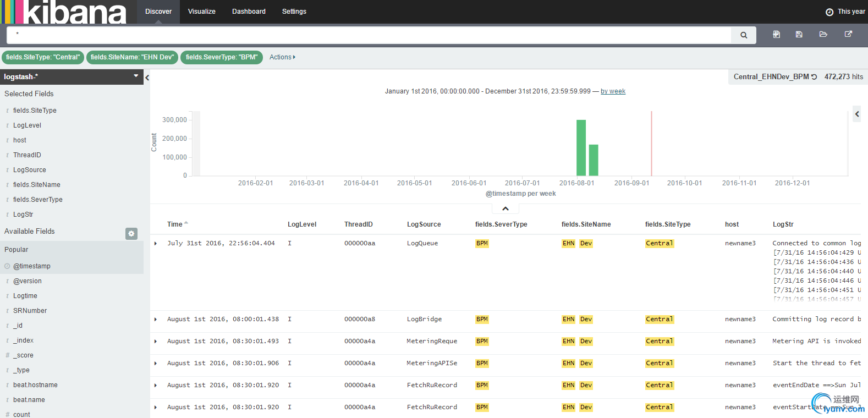868x418 pixels.
Task: Select the _index available field
Action: point(23,340)
